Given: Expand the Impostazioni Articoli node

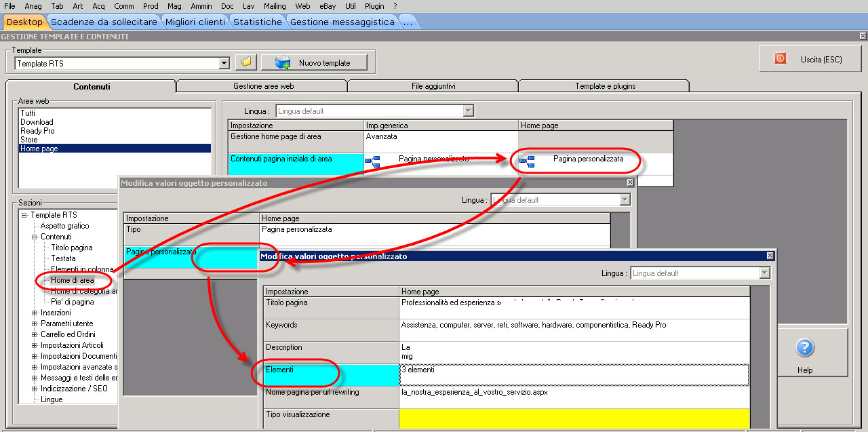Looking at the screenshot, I should click(35, 345).
